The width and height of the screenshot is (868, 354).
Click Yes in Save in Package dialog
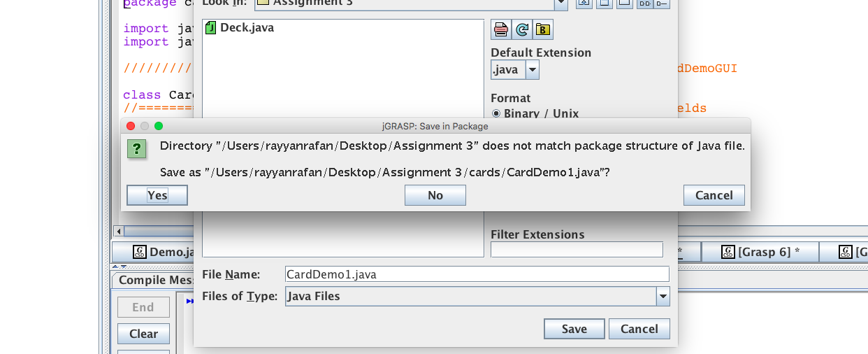(x=157, y=195)
